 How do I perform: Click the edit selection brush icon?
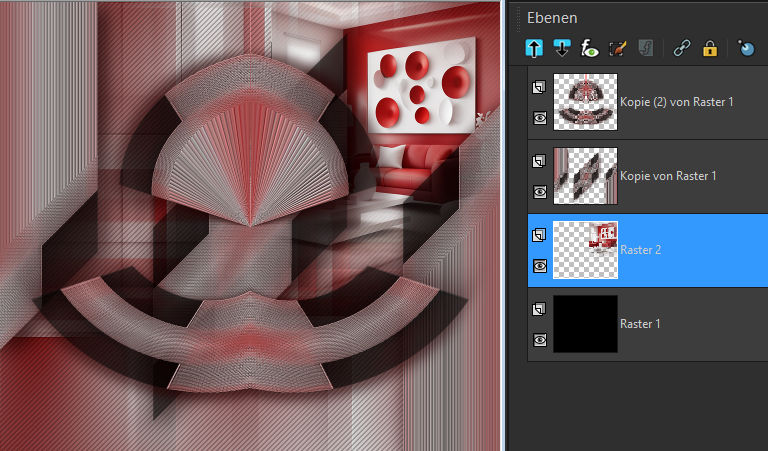tap(618, 48)
